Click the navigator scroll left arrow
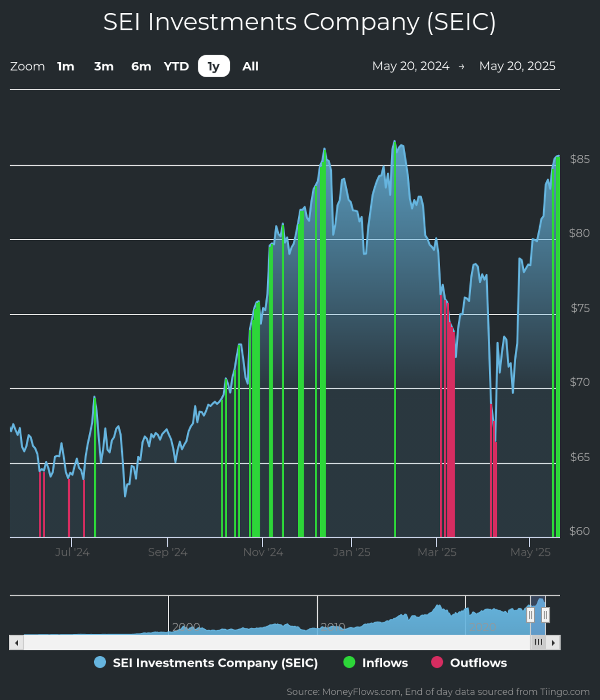 click(x=16, y=643)
